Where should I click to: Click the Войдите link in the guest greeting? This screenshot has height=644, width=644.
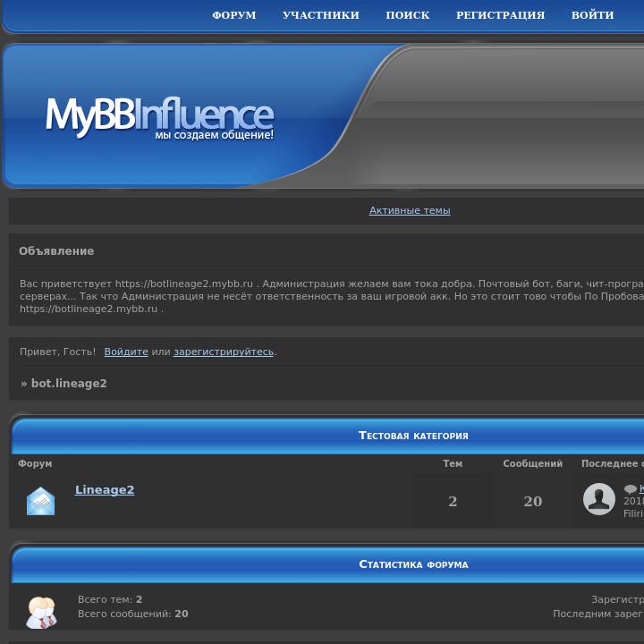[126, 352]
